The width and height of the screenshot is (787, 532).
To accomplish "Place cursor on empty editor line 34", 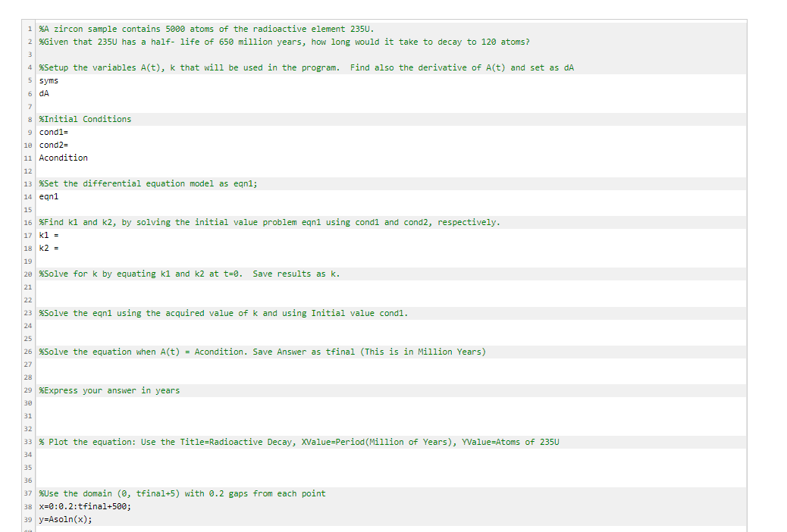I will (x=391, y=455).
